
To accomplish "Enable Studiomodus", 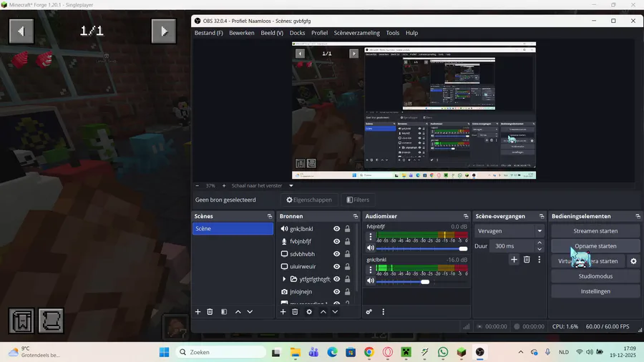I will (x=595, y=276).
